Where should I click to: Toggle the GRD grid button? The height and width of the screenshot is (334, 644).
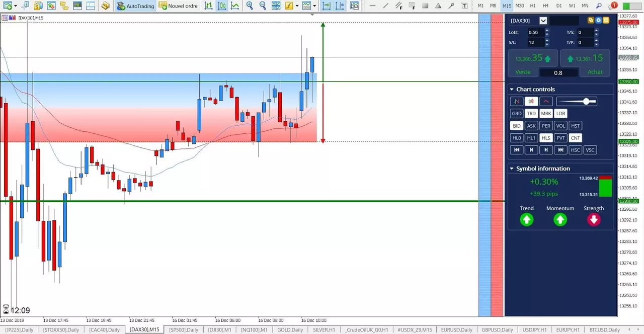coord(516,114)
